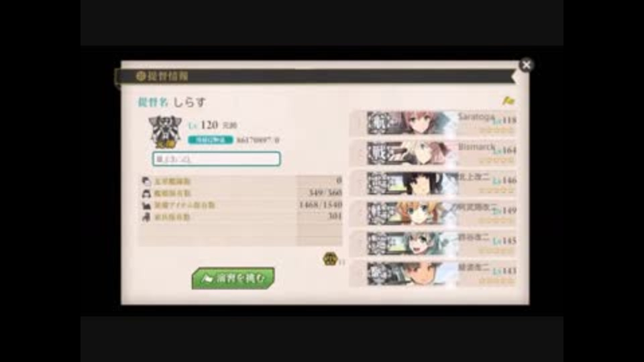Click the furniture owned row icon
Image resolution: width=644 pixels, height=362 pixels.
[146, 217]
